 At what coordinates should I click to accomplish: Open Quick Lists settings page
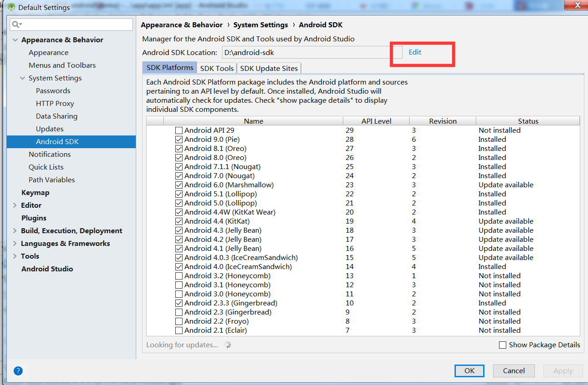pyautogui.click(x=46, y=167)
